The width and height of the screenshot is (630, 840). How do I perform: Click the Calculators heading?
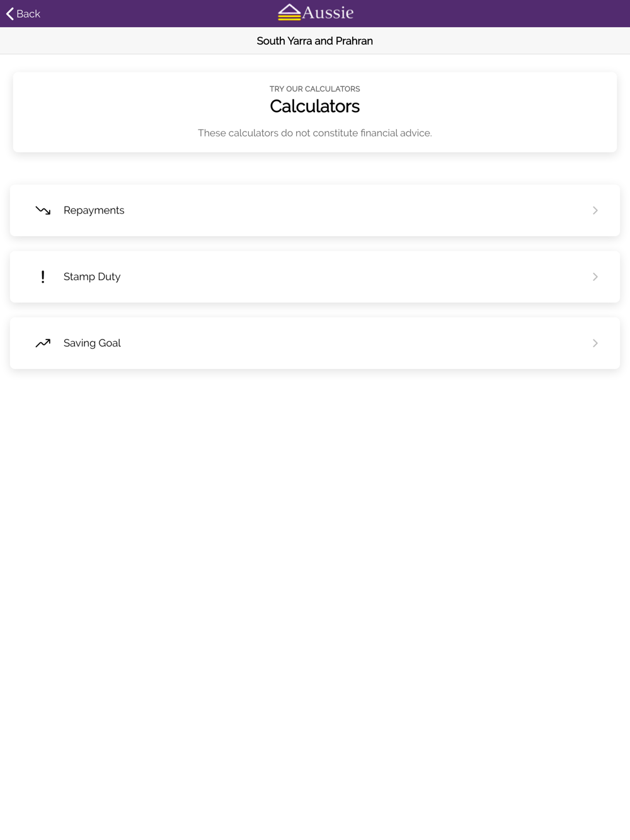(315, 106)
